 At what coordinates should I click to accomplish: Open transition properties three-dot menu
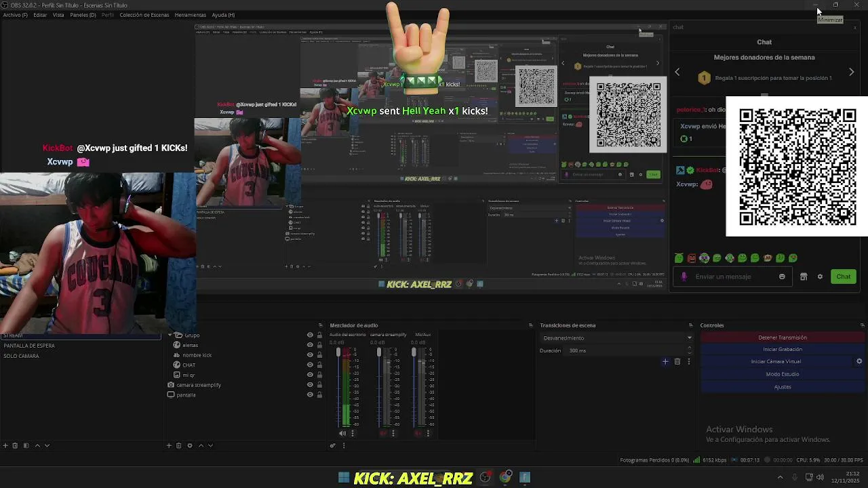(x=689, y=361)
